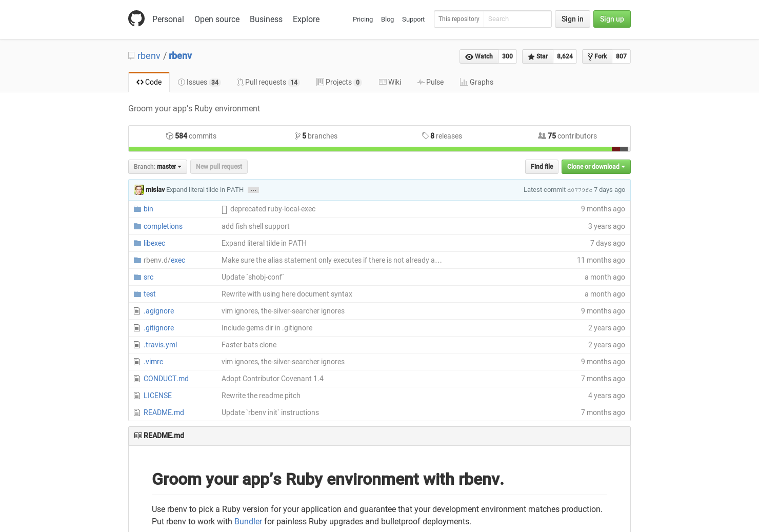Open the Clone or download dropdown
The height and width of the screenshot is (532, 759).
[x=596, y=167]
